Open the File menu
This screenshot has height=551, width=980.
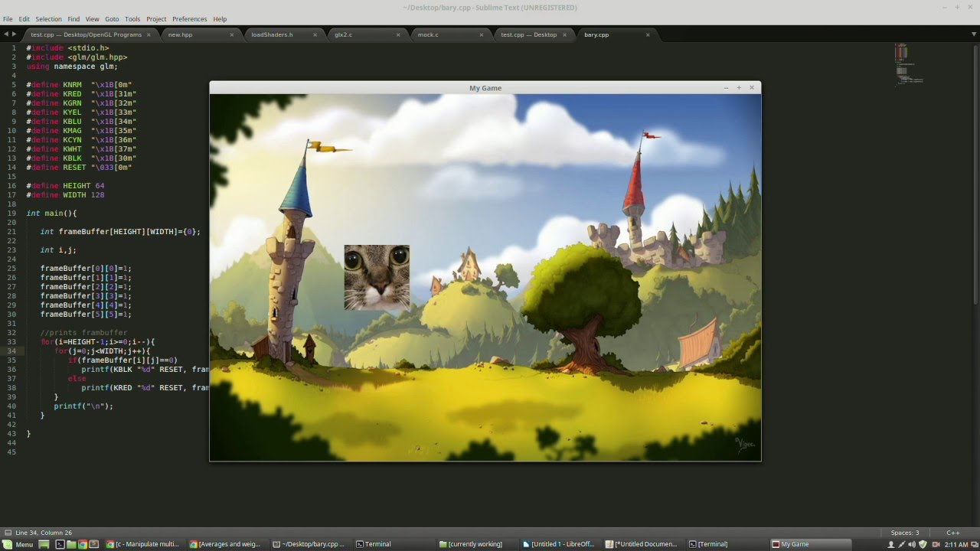click(8, 18)
